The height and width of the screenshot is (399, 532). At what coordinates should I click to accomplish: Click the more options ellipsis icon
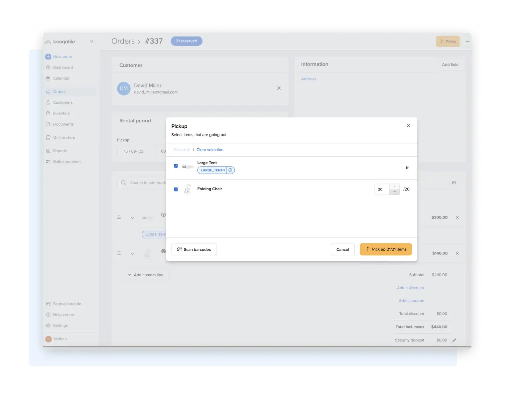click(467, 42)
